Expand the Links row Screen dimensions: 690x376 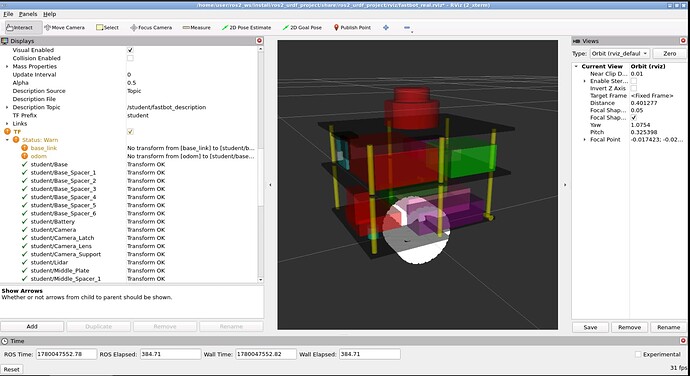click(7, 123)
